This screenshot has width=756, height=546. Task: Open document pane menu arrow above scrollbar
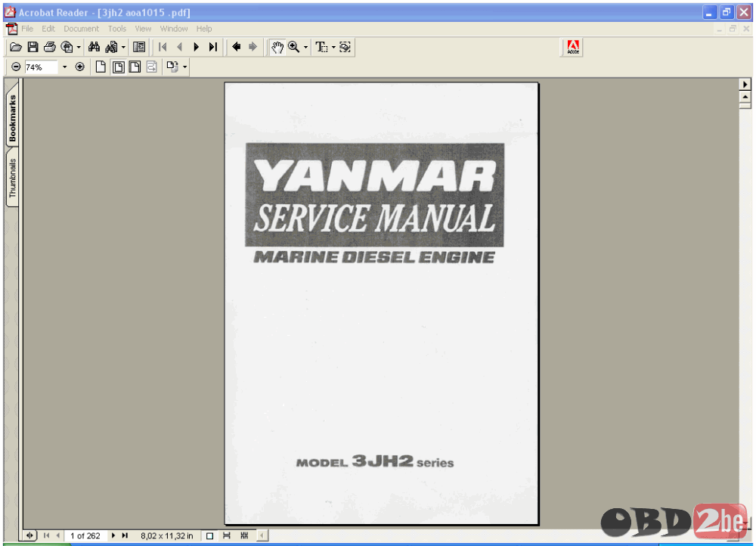(745, 85)
